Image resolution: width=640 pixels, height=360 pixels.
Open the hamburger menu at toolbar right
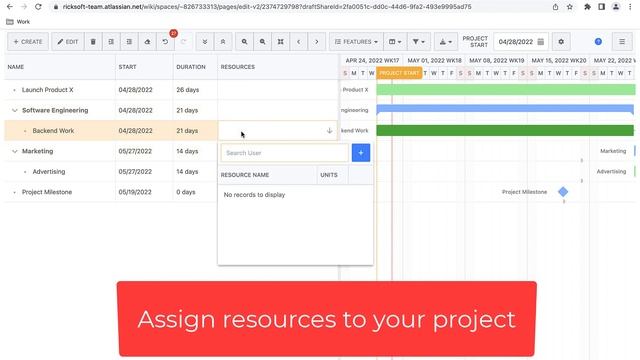[x=622, y=42]
